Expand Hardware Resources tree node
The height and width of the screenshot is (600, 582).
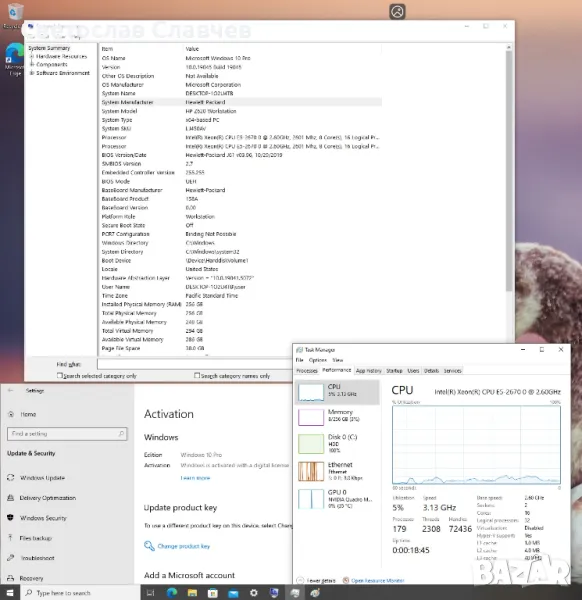point(32,56)
